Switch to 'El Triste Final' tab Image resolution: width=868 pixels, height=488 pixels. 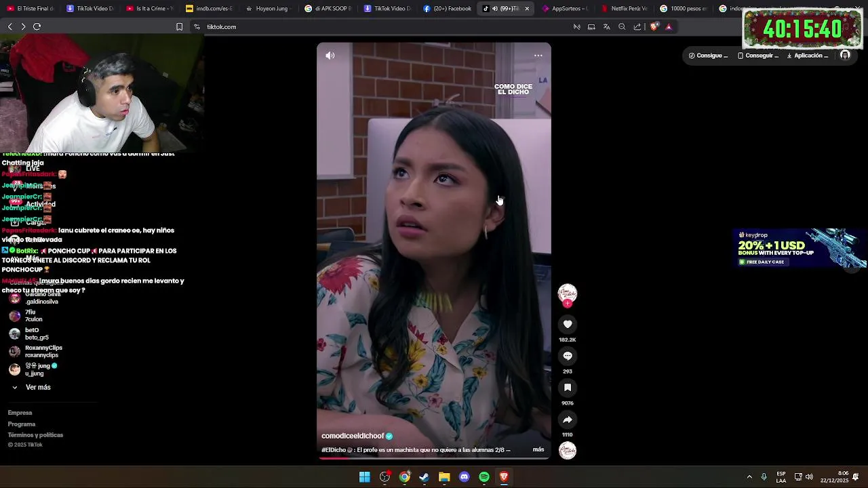coord(31,9)
